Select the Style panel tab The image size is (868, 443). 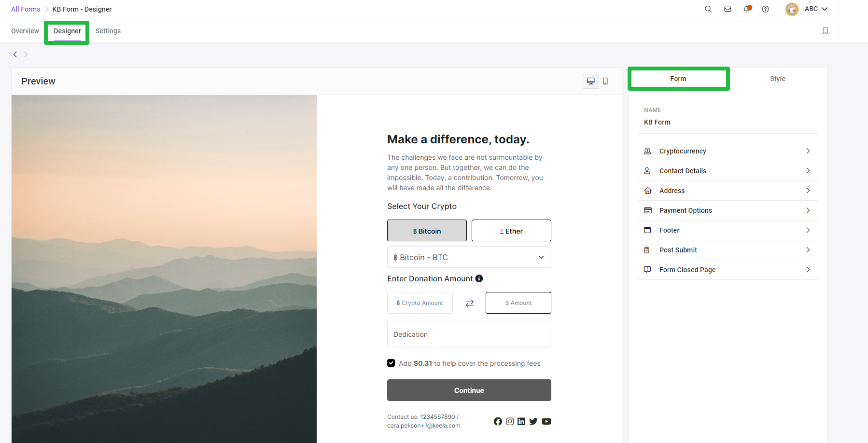click(x=777, y=79)
